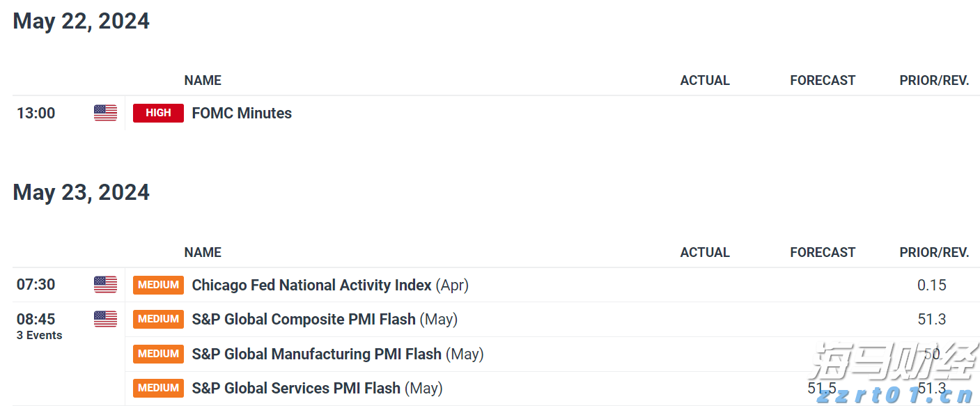Click the 0.15 prior value for Chicago Fed
Screen dimensions: 980x406
(932, 285)
